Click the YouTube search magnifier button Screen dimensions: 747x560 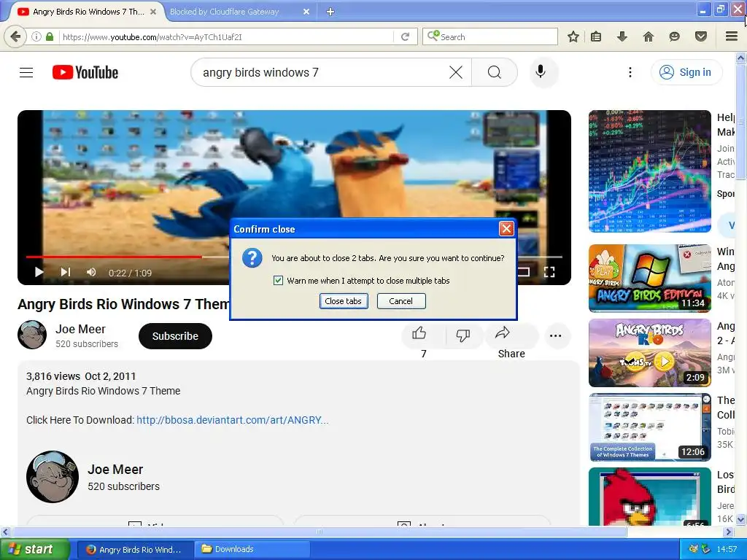point(495,72)
